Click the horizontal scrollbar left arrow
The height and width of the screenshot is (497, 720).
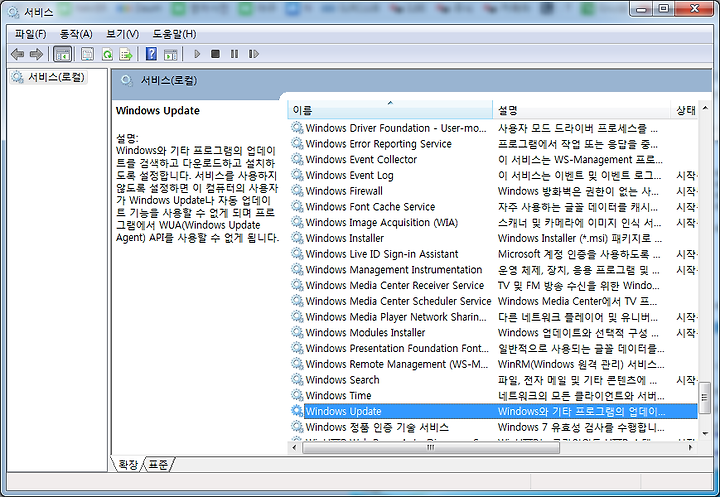[x=294, y=447]
